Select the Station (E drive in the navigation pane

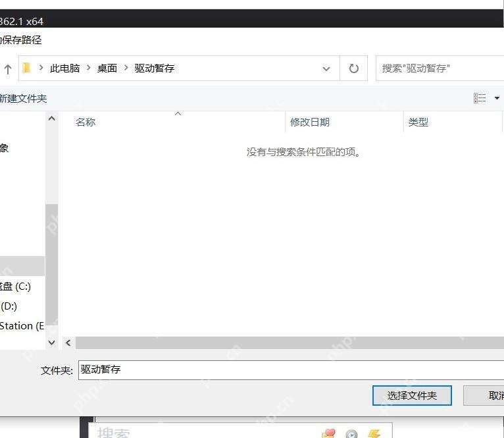[22, 325]
